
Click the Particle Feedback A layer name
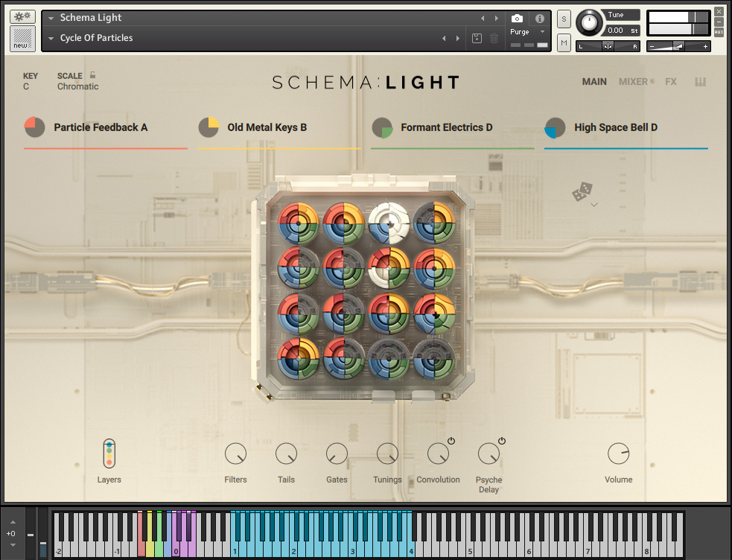coord(101,127)
